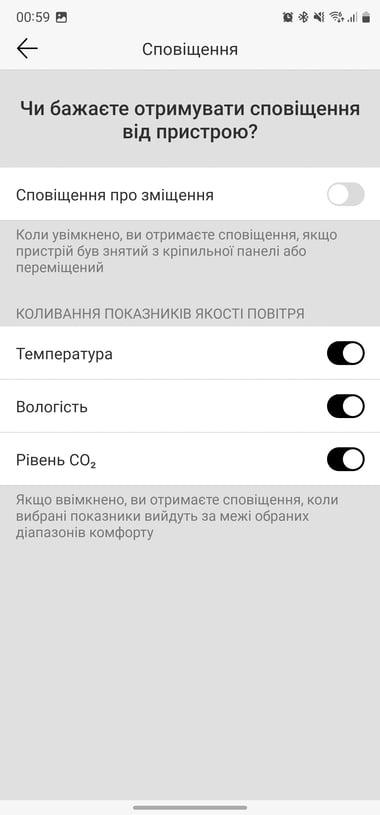
Task: Tap the Температура row label
Action: coord(64,354)
